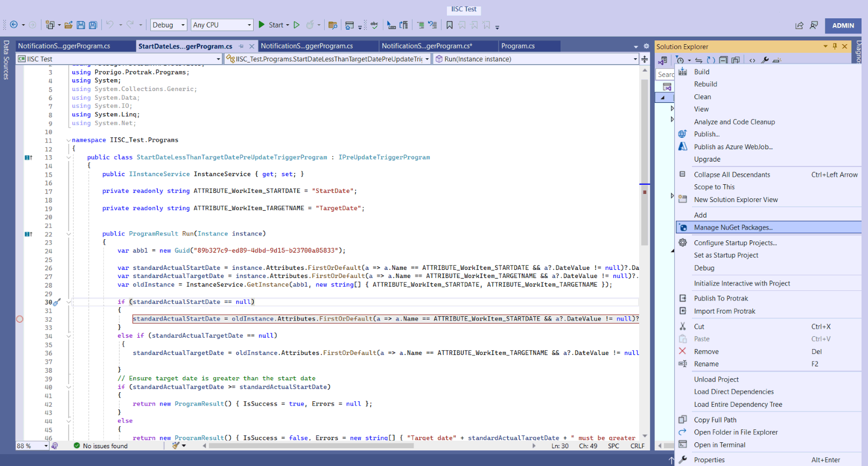Click the Solution Explorer search field
The image size is (868, 466).
[x=666, y=74]
